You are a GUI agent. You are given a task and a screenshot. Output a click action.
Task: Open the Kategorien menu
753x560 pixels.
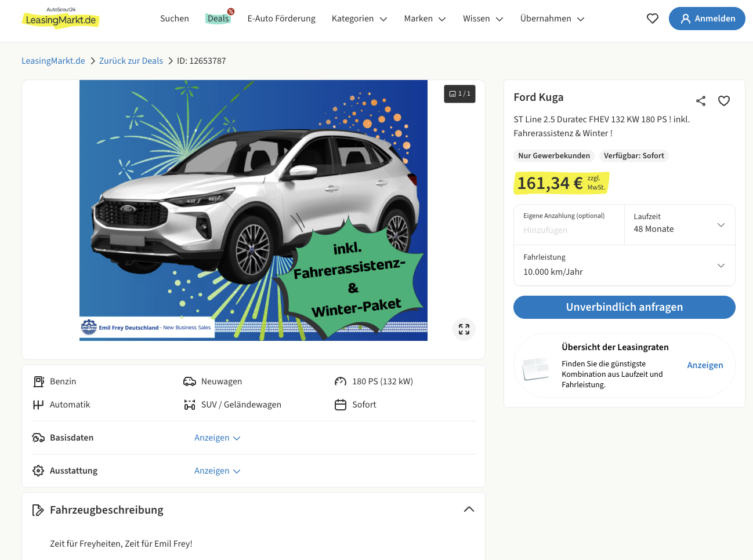359,19
